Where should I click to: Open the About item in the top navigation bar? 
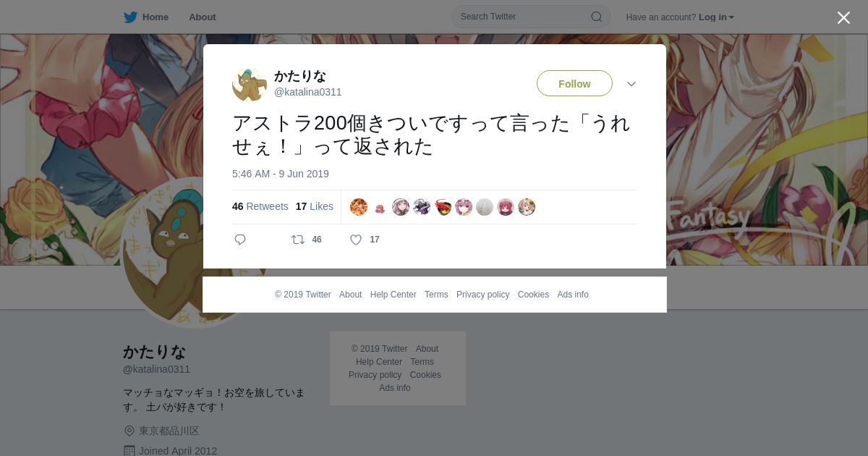tap(203, 17)
